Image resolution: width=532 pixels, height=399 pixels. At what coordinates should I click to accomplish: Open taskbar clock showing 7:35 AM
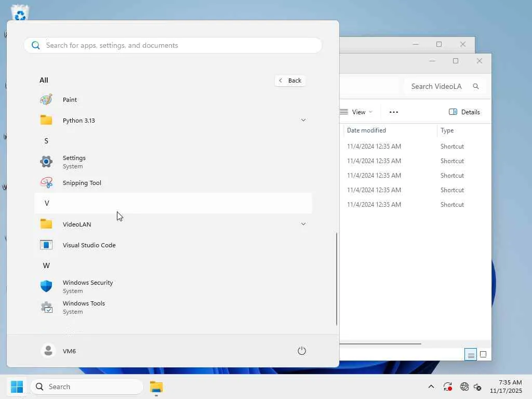506,387
